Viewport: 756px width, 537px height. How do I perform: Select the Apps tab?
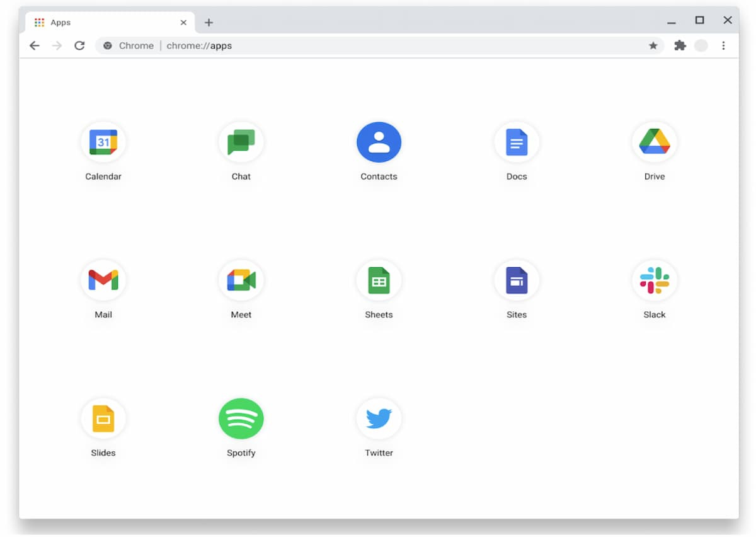[110, 22]
